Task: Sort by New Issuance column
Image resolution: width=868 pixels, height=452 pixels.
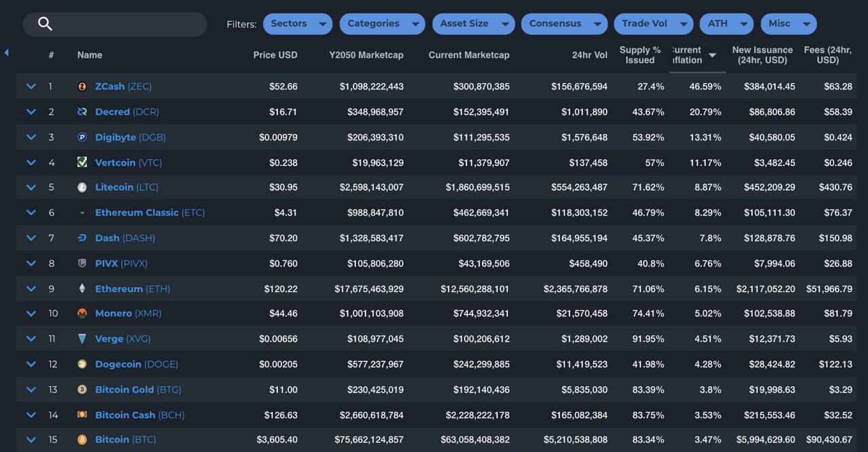Action: 762,55
